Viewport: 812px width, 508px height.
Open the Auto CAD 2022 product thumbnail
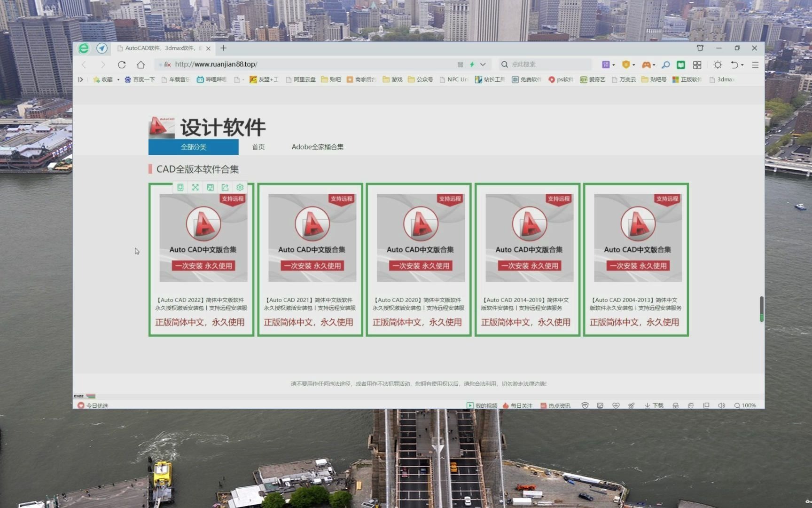203,238
